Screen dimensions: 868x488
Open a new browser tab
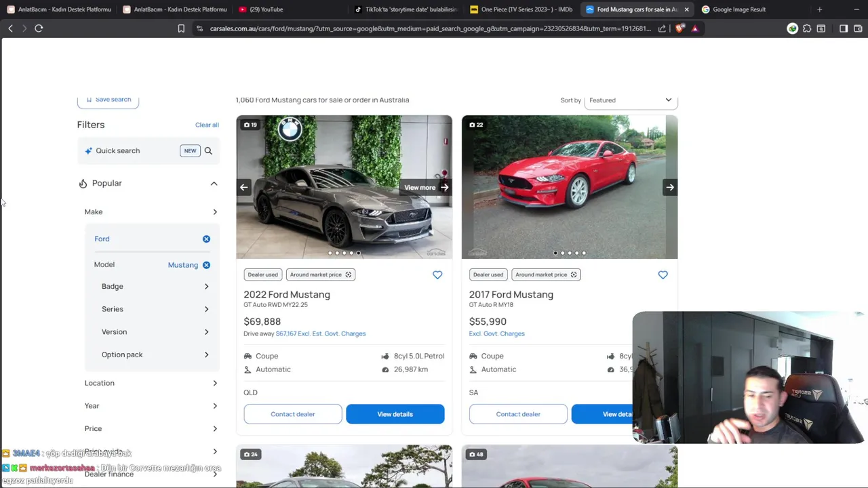click(819, 9)
